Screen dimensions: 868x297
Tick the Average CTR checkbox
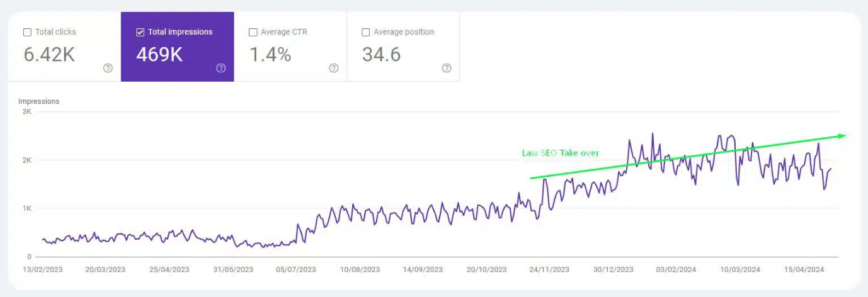(x=253, y=32)
